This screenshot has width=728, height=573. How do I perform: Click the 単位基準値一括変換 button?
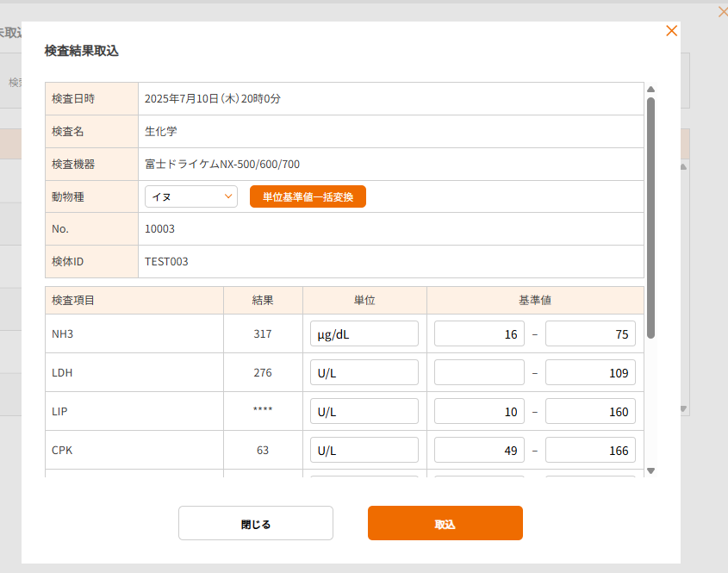click(x=308, y=196)
